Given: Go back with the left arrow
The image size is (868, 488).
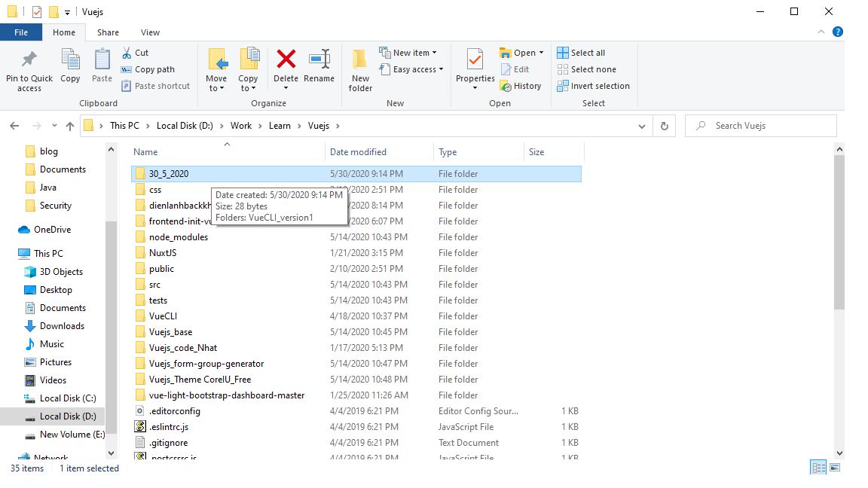Looking at the screenshot, I should click(x=14, y=126).
